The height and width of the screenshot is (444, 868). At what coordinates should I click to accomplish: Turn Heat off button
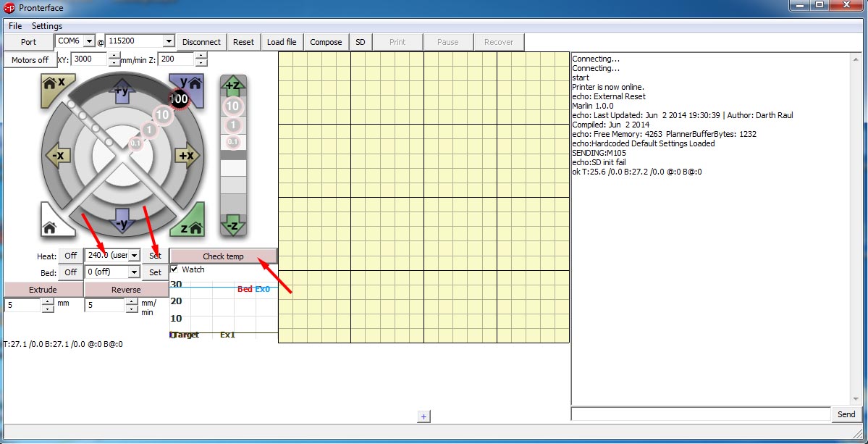71,255
